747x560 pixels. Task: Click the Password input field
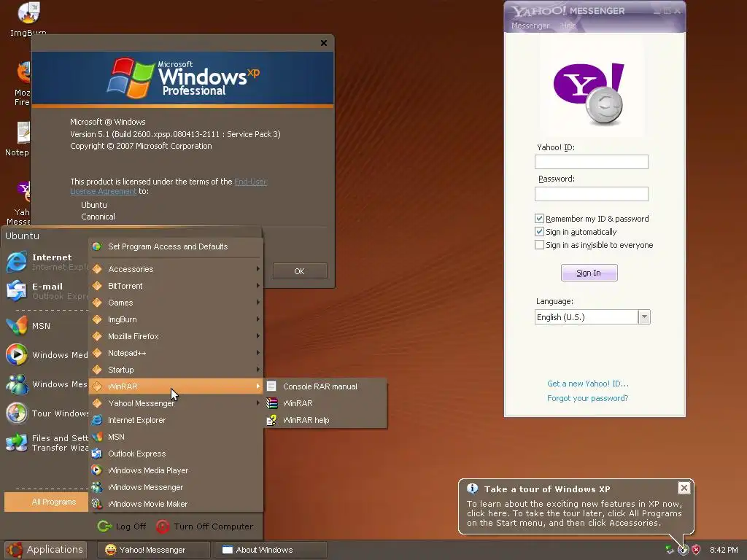coord(591,194)
